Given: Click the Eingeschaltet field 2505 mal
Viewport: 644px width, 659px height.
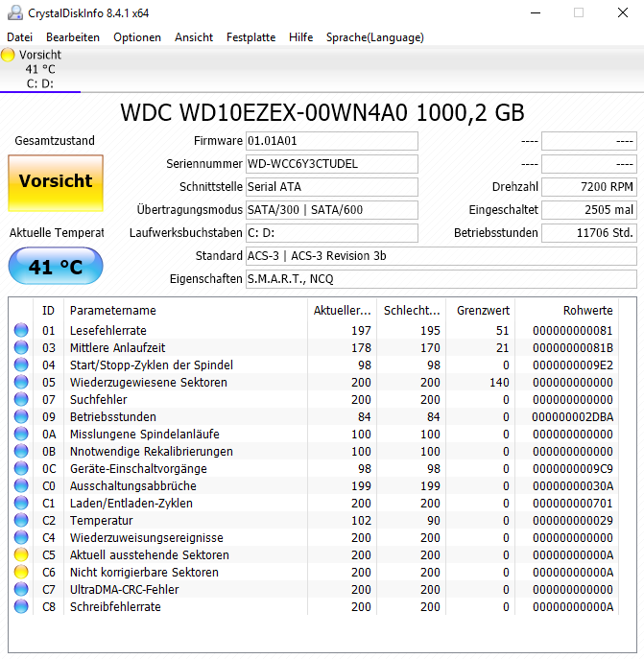Looking at the screenshot, I should (589, 210).
